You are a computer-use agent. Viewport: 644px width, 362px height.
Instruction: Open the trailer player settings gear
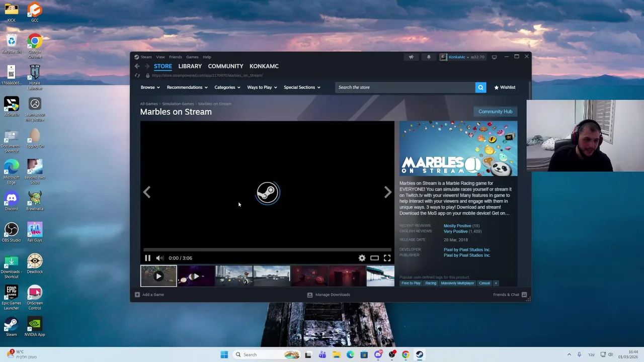point(362,258)
